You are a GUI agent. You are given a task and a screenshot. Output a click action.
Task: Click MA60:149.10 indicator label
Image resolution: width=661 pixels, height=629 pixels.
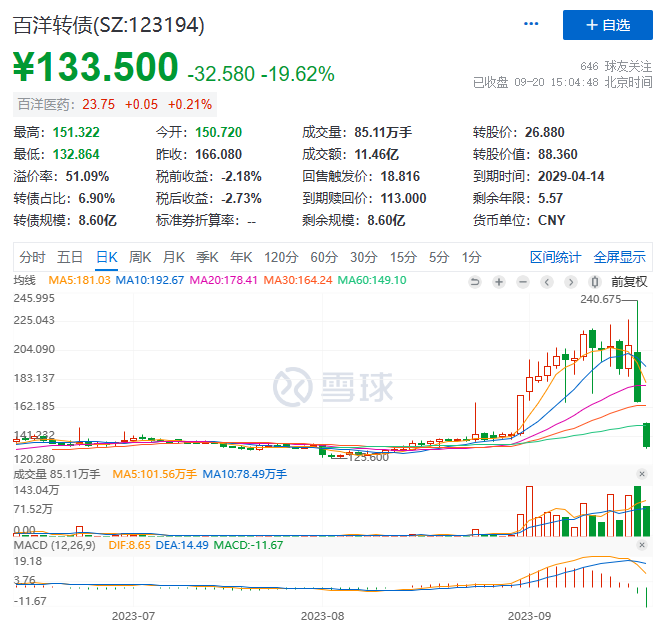[x=372, y=280]
